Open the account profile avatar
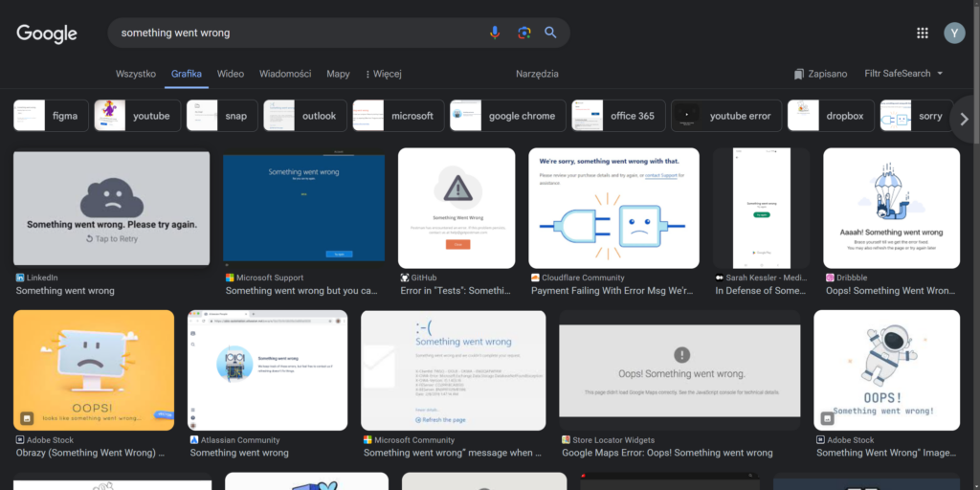This screenshot has height=490, width=980. coord(954,33)
